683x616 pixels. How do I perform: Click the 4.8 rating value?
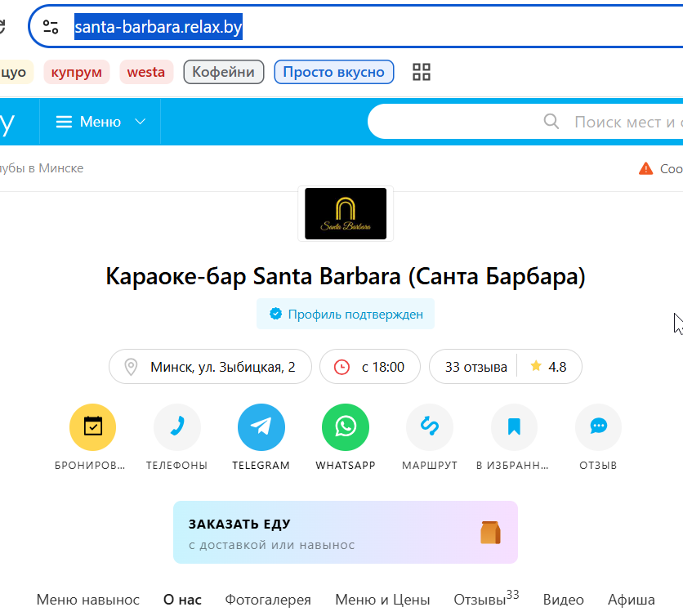point(557,367)
